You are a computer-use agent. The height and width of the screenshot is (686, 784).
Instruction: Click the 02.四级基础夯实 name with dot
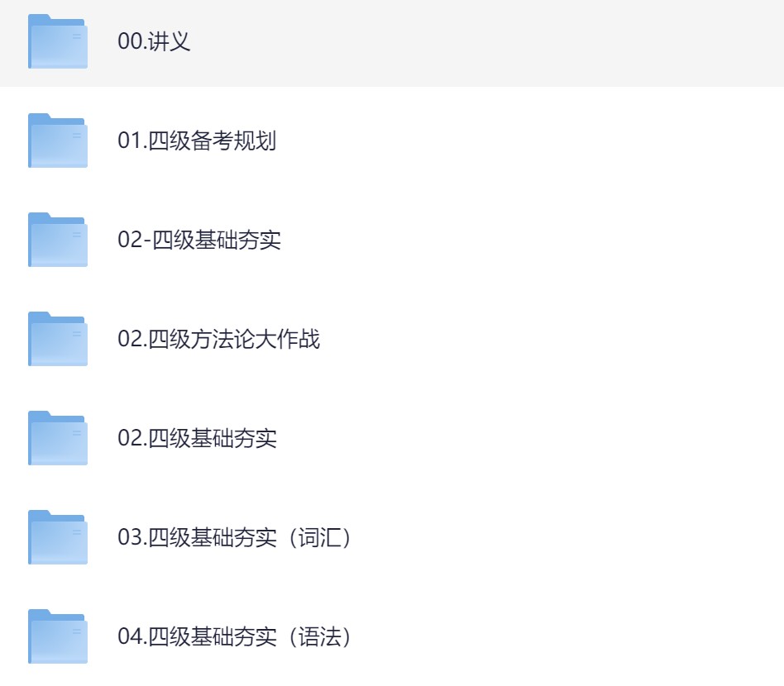pos(197,439)
